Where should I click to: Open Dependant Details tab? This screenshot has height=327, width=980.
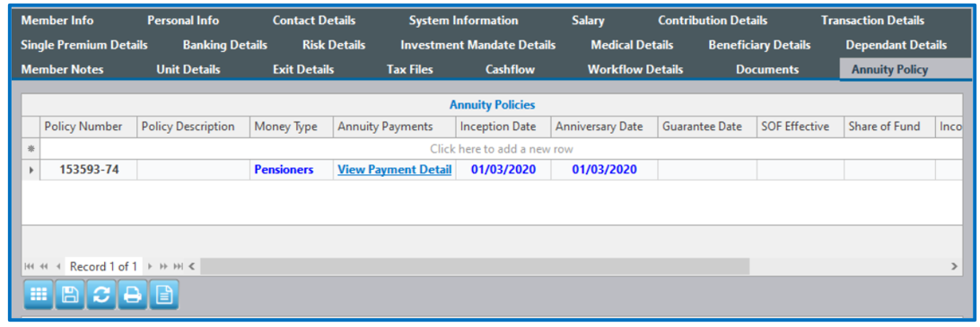[897, 45]
